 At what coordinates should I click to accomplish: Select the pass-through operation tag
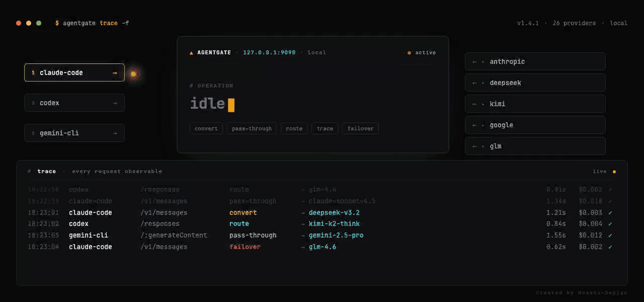click(252, 128)
